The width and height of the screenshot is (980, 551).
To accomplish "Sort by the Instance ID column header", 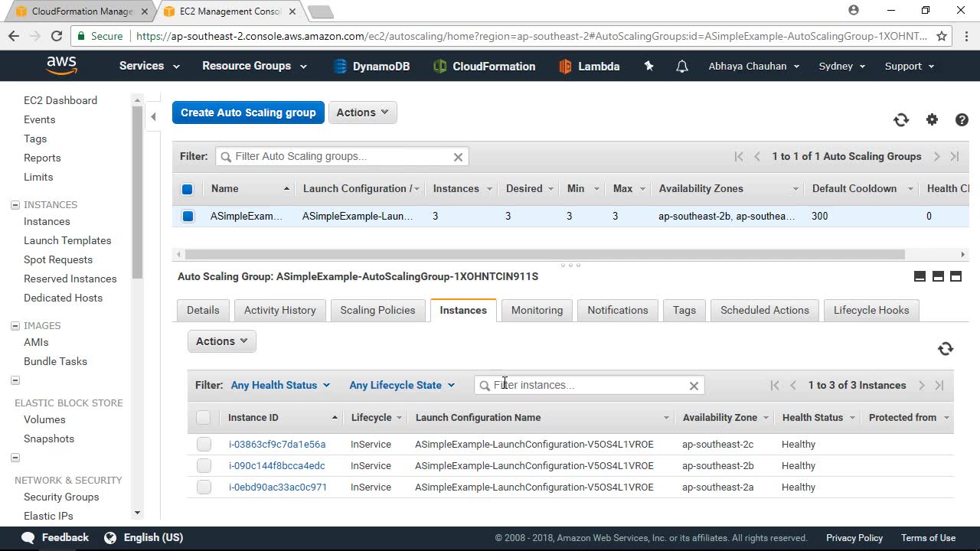I will pos(283,417).
